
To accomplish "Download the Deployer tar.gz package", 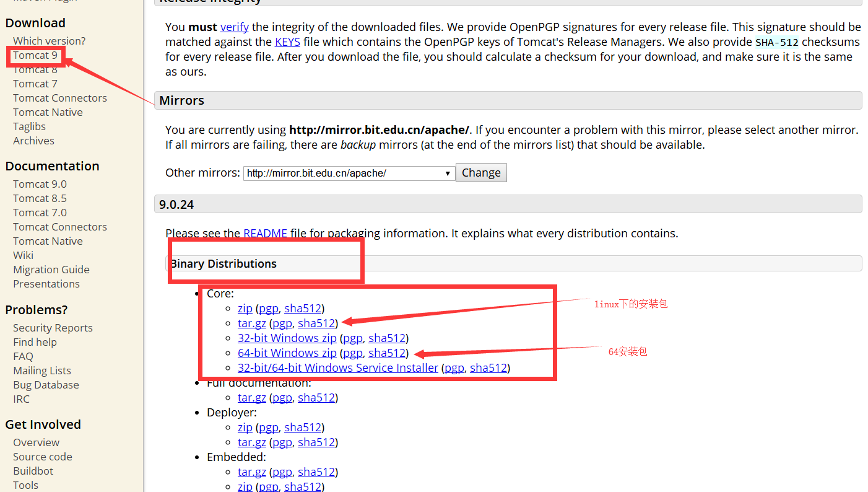I will click(x=252, y=442).
